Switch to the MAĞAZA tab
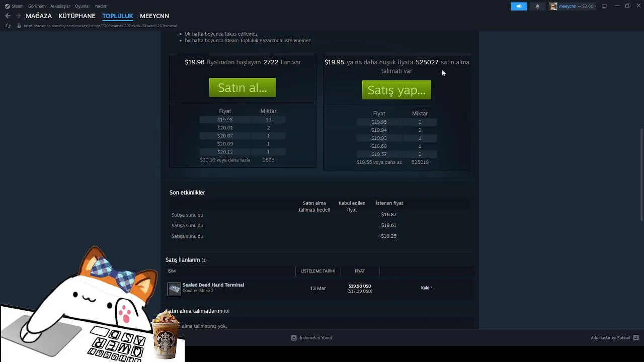The height and width of the screenshot is (362, 644). point(39,16)
